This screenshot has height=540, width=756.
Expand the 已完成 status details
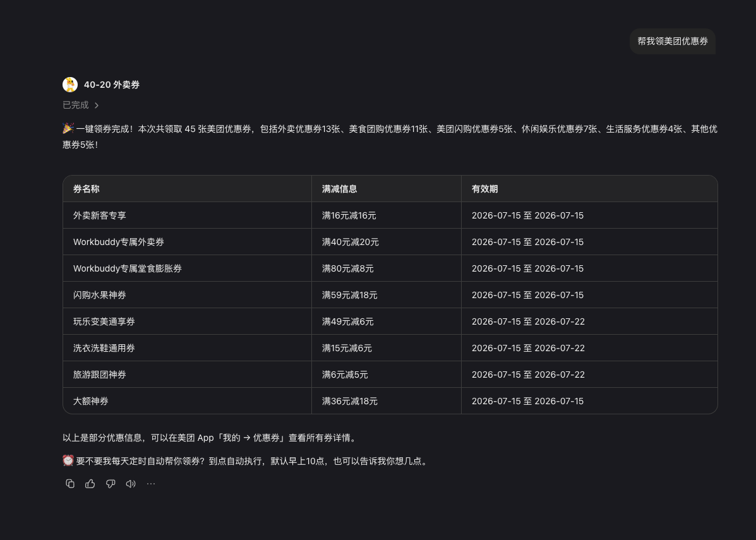click(x=81, y=105)
